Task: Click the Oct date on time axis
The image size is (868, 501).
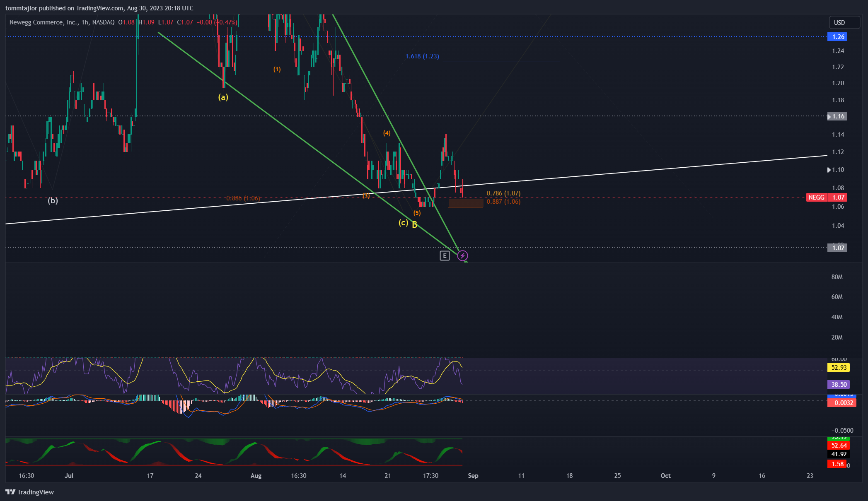Action: pyautogui.click(x=665, y=476)
